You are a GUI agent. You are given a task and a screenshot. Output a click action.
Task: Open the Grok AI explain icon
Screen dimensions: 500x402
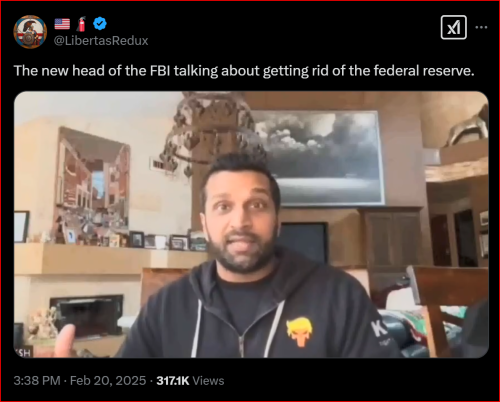coord(454,27)
